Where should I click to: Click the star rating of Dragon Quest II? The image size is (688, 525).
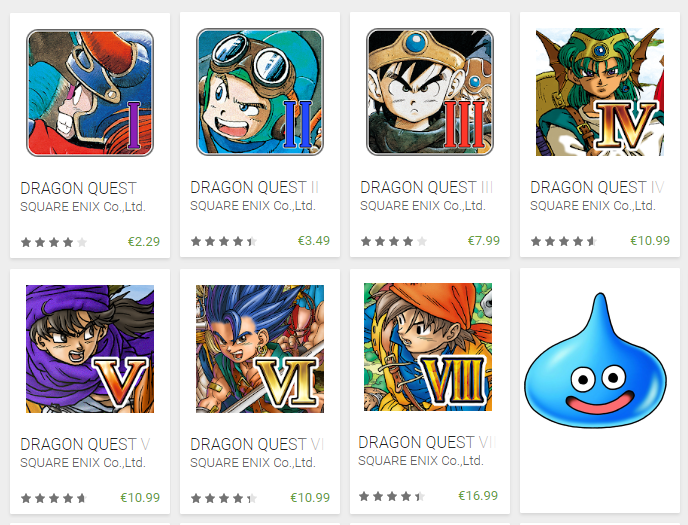tap(224, 241)
